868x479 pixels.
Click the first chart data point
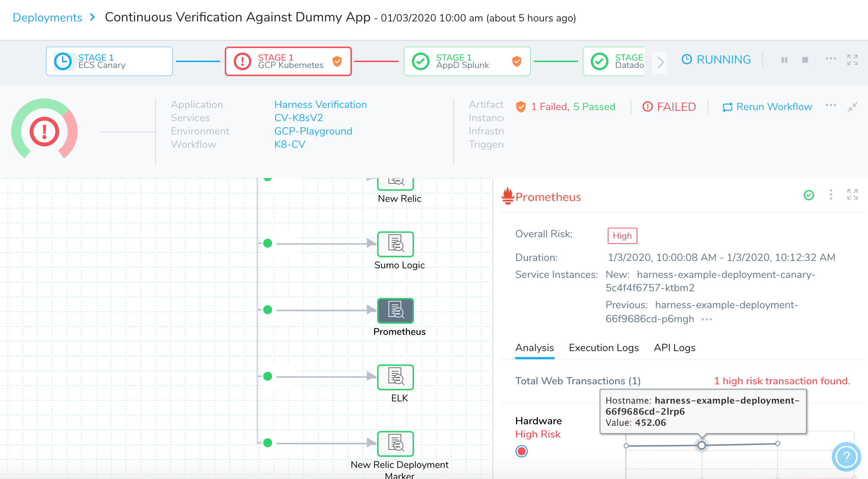point(626,446)
